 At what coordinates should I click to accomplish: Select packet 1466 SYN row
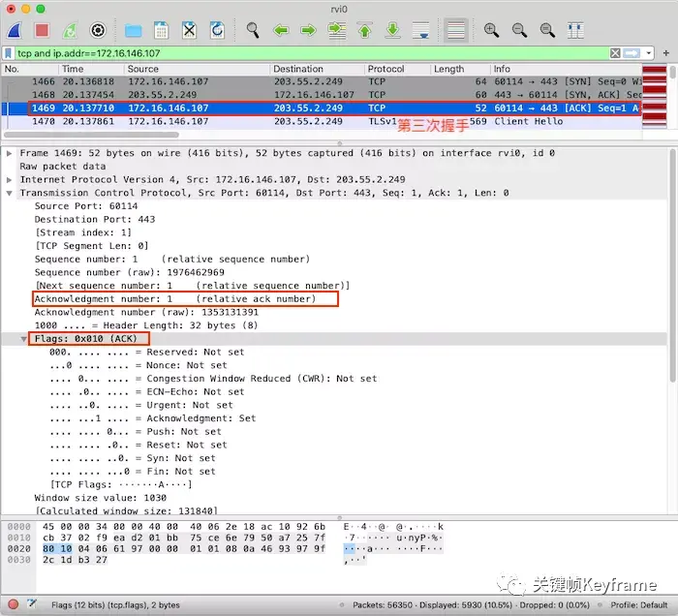(x=322, y=81)
